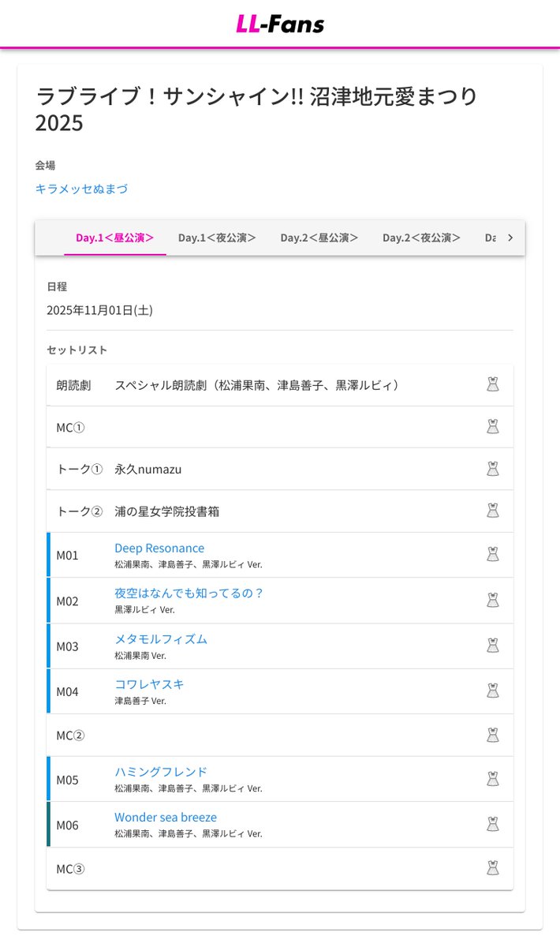Click the costume icon for コワレヤスキ
This screenshot has height=947, width=560.
click(493, 691)
